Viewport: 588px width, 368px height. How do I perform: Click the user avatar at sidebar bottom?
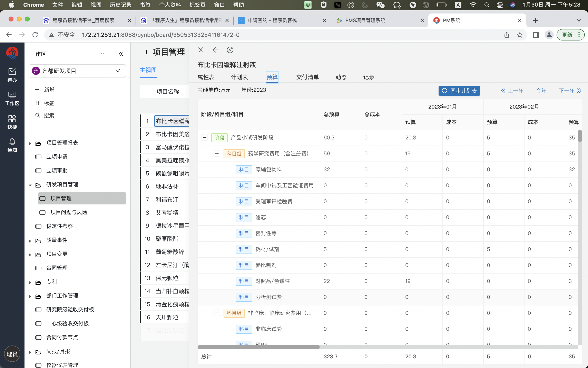click(x=12, y=354)
